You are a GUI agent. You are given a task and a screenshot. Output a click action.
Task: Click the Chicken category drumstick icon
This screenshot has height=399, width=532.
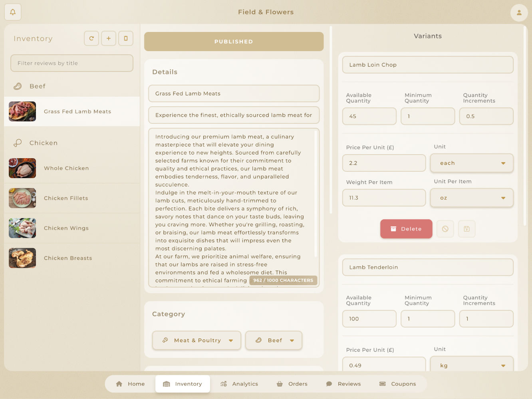tap(18, 143)
